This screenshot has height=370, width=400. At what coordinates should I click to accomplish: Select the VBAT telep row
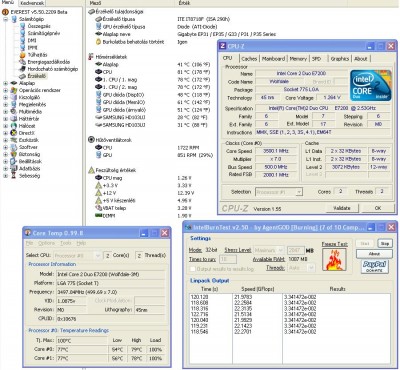coord(143,208)
